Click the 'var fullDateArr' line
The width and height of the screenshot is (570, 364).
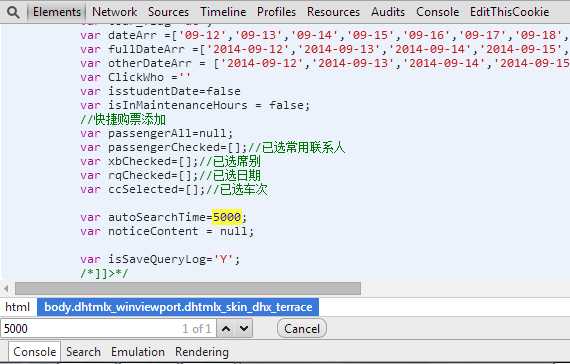click(325, 49)
